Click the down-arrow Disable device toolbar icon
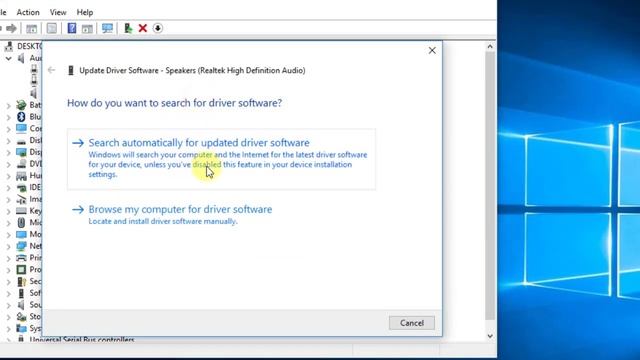Viewport: 640px width, 360px height. click(158, 28)
